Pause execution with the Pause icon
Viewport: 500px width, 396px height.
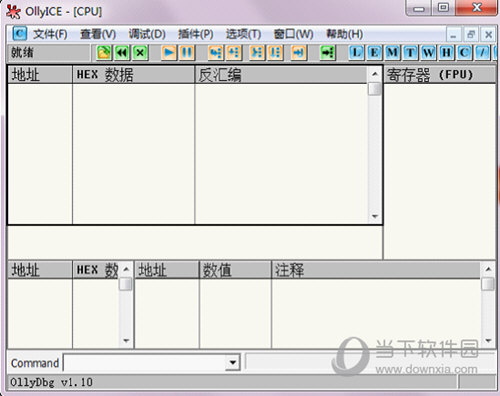[x=187, y=53]
